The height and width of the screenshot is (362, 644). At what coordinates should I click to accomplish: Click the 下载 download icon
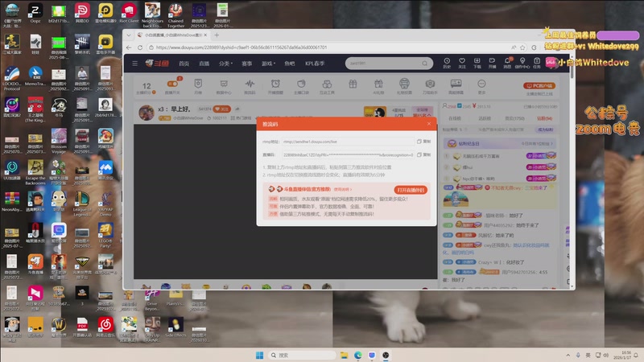pos(477,63)
